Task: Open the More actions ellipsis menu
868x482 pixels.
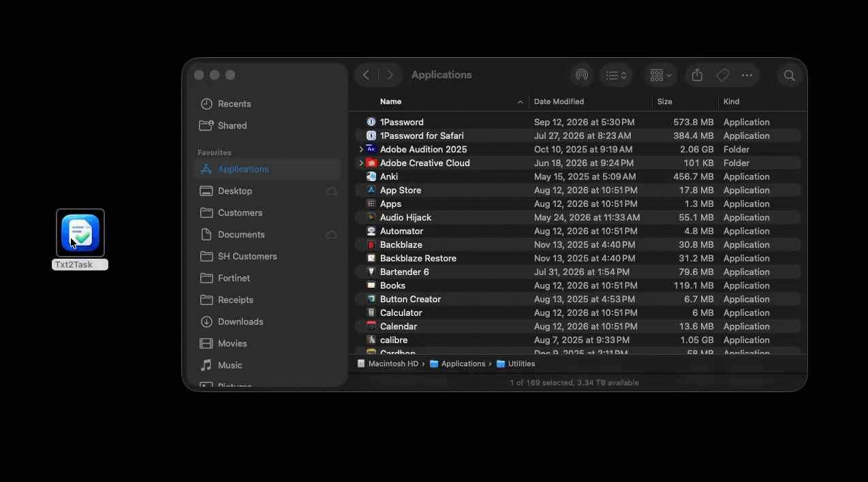Action: click(747, 76)
